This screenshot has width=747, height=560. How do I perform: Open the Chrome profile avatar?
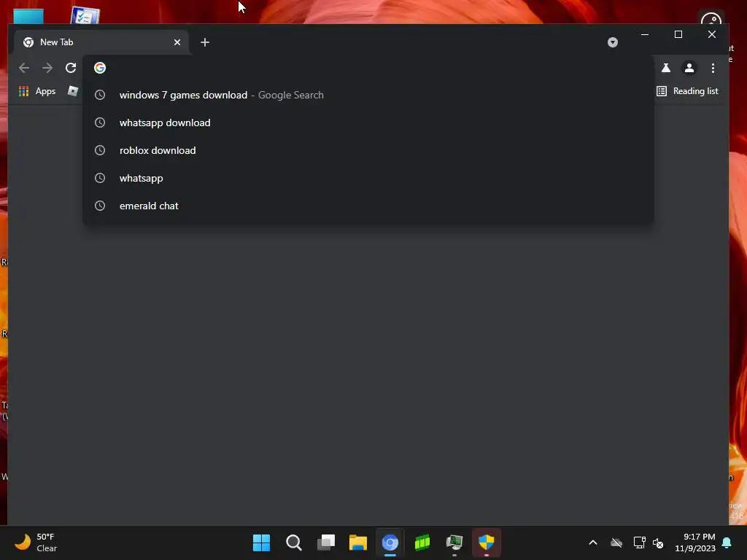(689, 68)
